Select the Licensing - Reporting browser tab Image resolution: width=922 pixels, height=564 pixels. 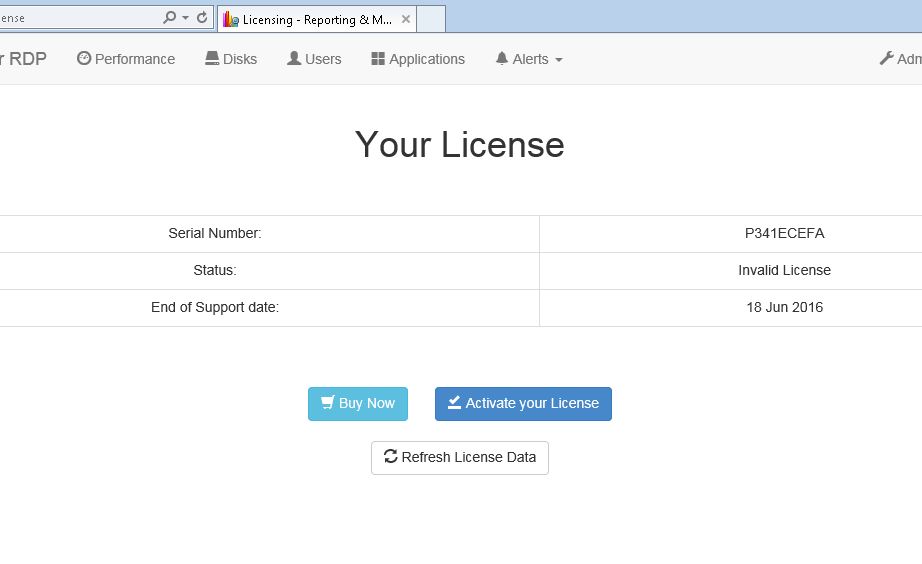tap(317, 19)
